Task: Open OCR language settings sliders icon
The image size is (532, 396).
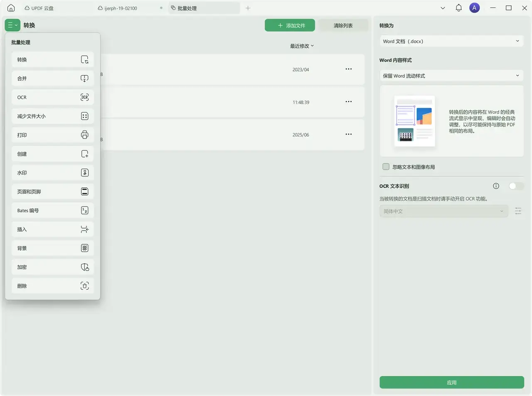Action: point(518,211)
